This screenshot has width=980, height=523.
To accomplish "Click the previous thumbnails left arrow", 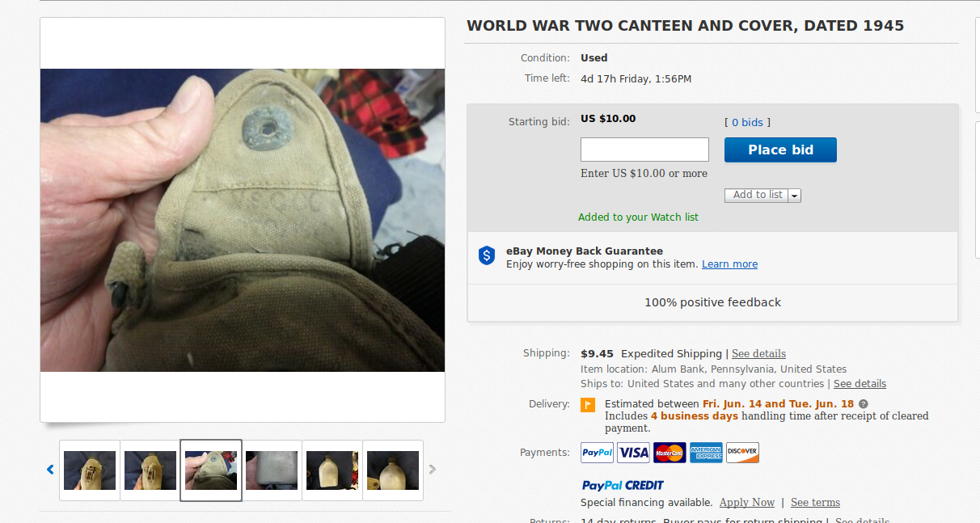I will (50, 470).
